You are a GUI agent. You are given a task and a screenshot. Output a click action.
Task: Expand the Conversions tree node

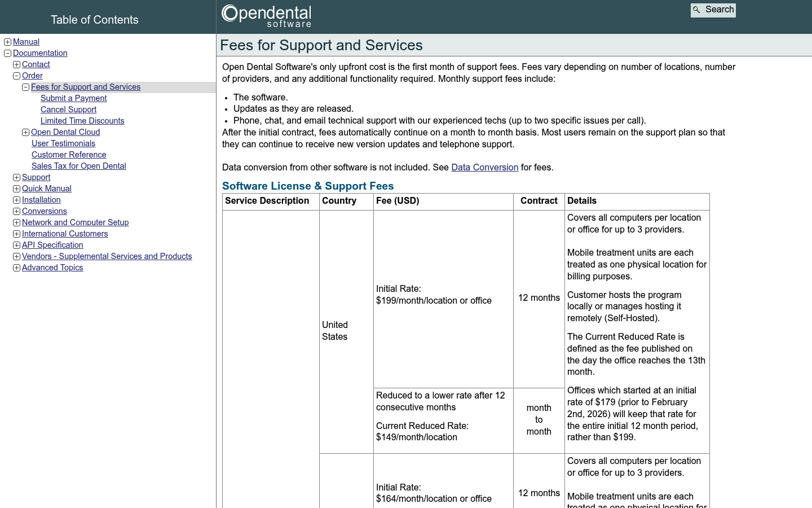pyautogui.click(x=16, y=211)
